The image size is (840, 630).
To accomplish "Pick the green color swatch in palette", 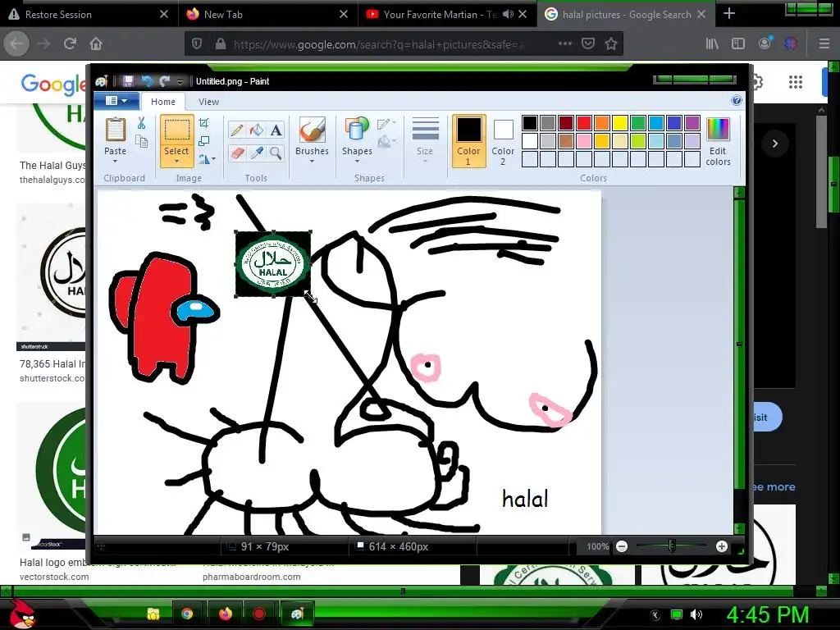I will pos(638,123).
